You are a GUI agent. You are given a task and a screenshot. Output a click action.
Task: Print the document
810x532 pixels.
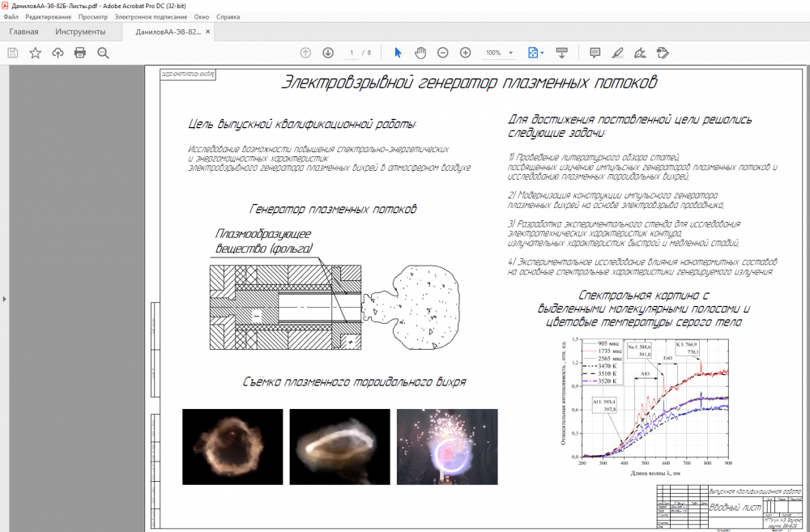(x=80, y=53)
